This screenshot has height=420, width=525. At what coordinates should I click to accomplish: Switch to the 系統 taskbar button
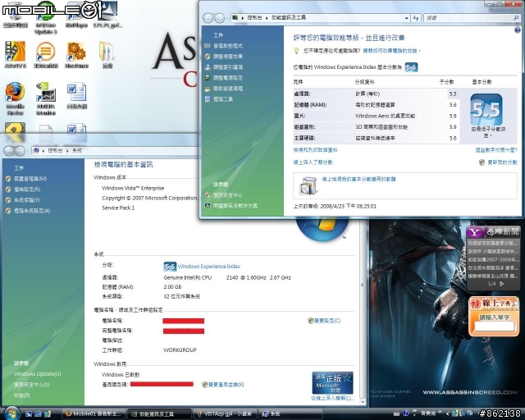[290, 414]
